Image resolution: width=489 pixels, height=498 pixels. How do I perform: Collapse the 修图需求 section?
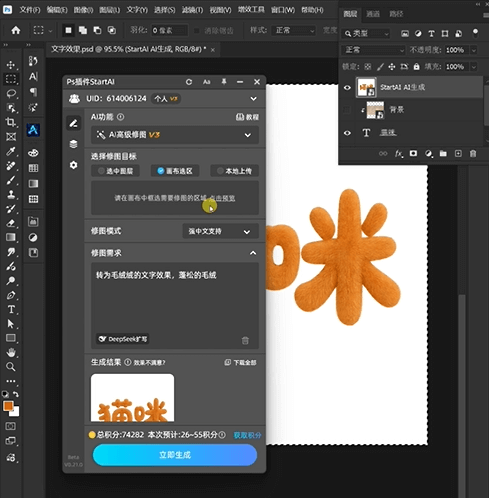tap(253, 253)
